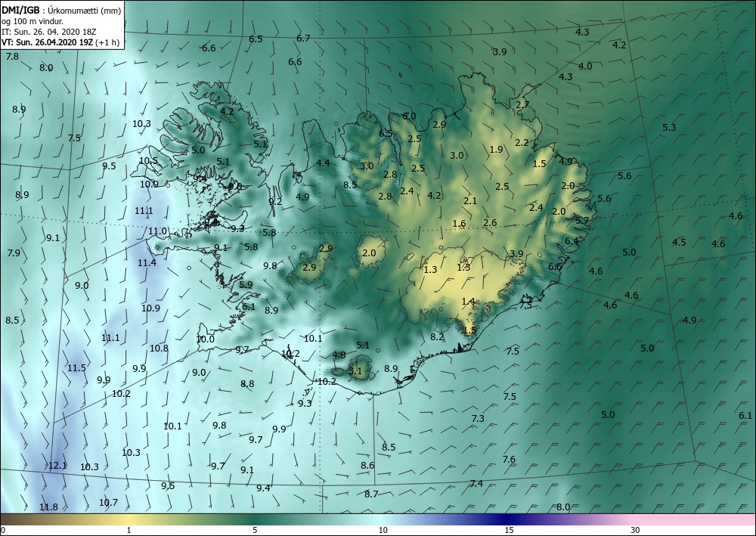Click the 'DMI/IGB : Úrkomumætti (mm)' title line

tap(61, 10)
